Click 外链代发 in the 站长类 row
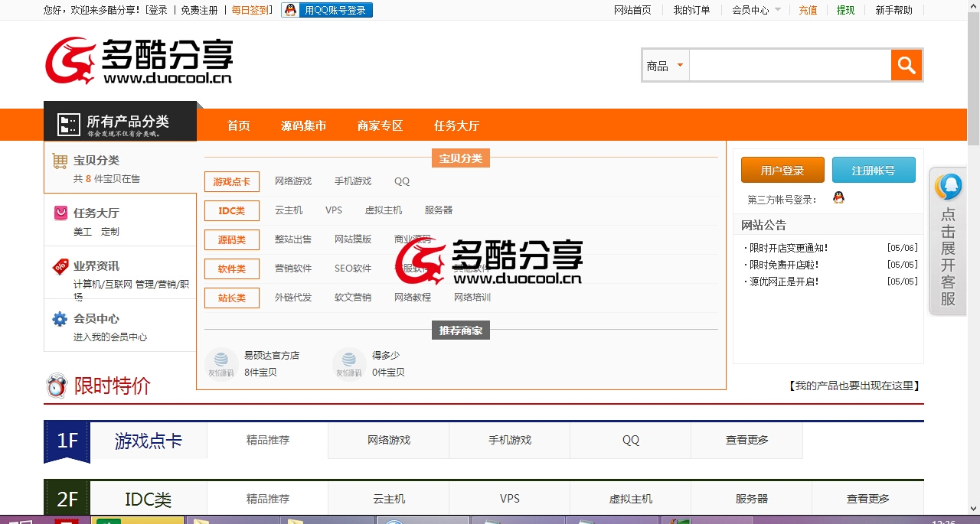 pos(293,298)
